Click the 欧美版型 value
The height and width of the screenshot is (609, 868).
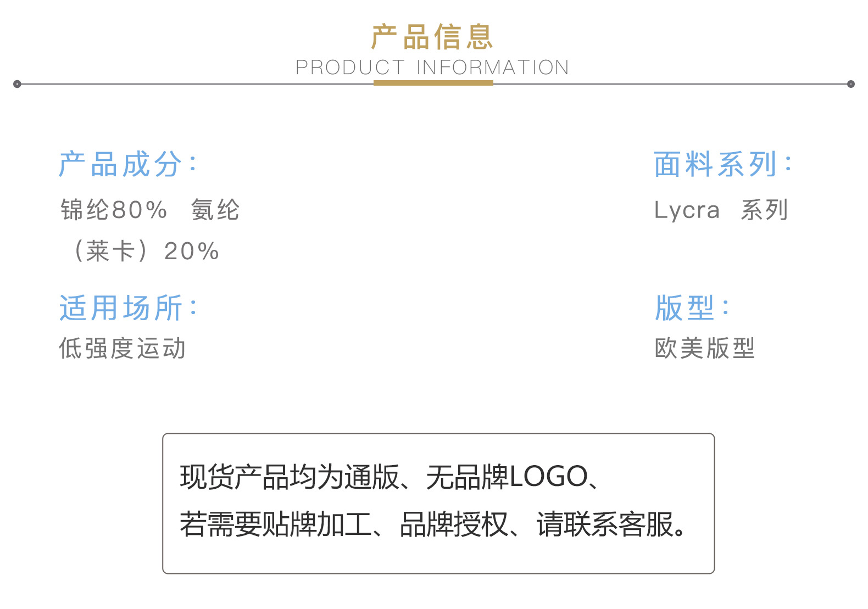[x=705, y=348]
